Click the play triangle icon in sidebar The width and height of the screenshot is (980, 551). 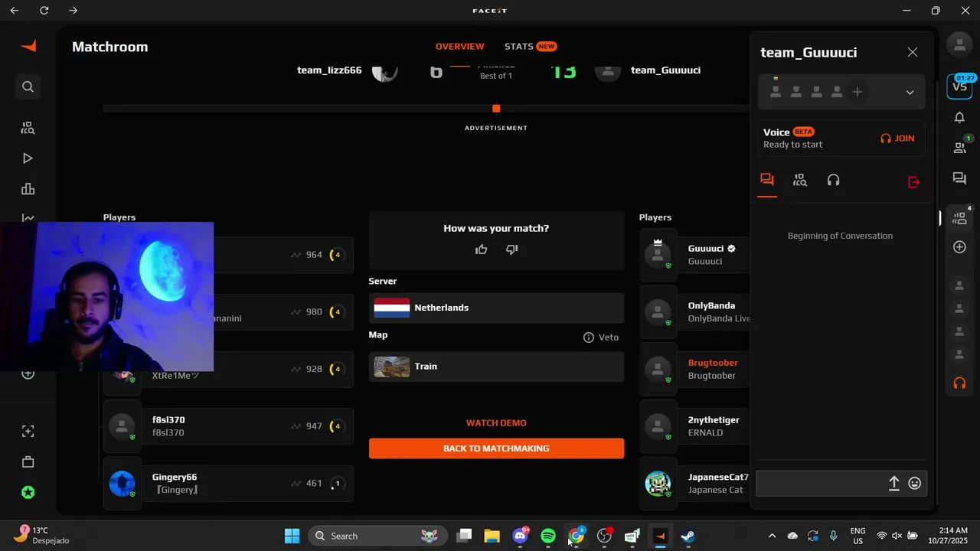coord(28,158)
